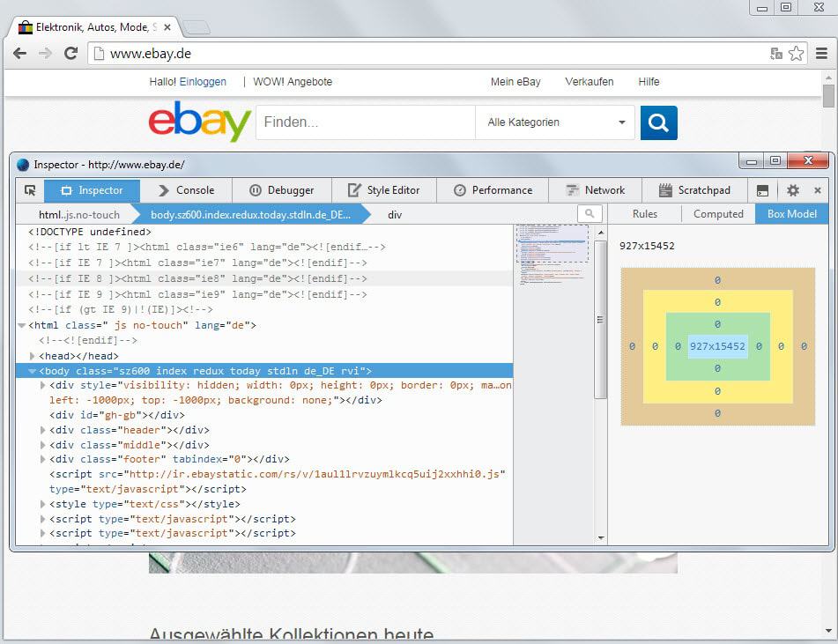
Task: Click the markup panel scroll-down arrow
Action: pos(601,537)
